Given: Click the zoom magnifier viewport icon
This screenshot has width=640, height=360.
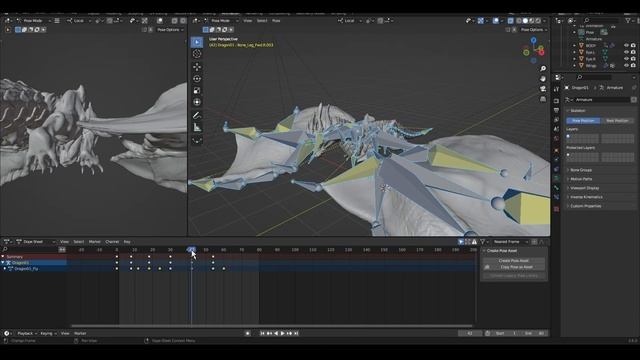Looking at the screenshot, I should click(x=543, y=69).
